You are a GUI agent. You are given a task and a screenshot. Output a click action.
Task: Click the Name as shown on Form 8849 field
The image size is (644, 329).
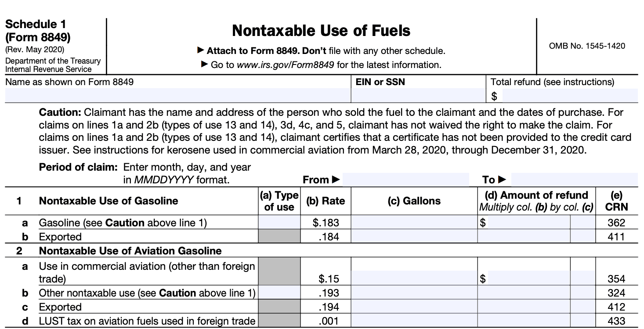click(177, 95)
